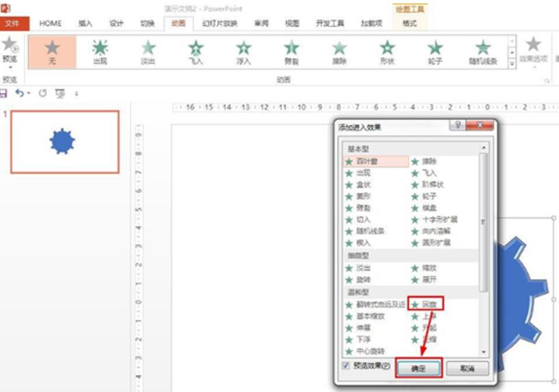Redo the last action
Screen dimensions: 559x392
43,93
